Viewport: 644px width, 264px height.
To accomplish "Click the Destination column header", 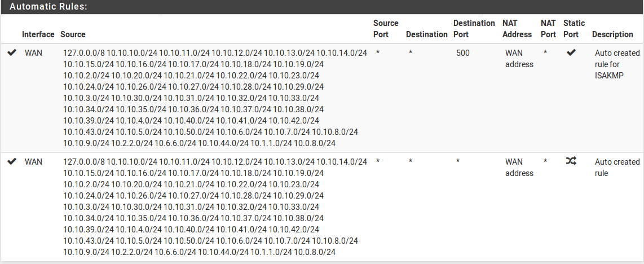I will [x=426, y=34].
